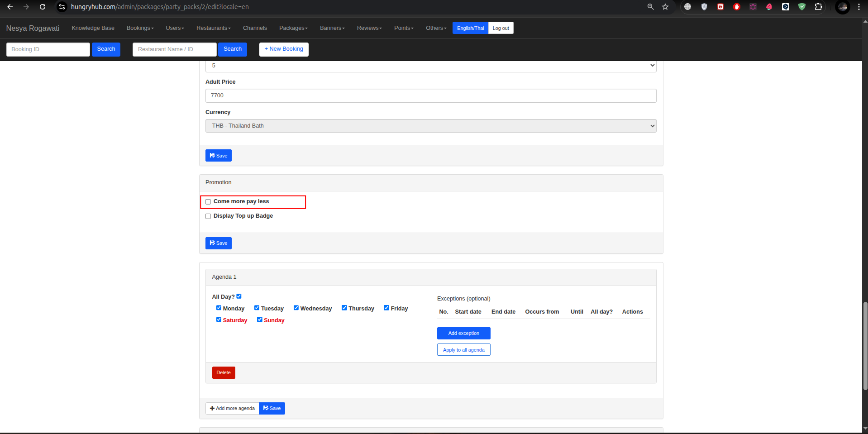Enable the Come more pay less checkbox
The height and width of the screenshot is (434, 868).
[x=208, y=202]
